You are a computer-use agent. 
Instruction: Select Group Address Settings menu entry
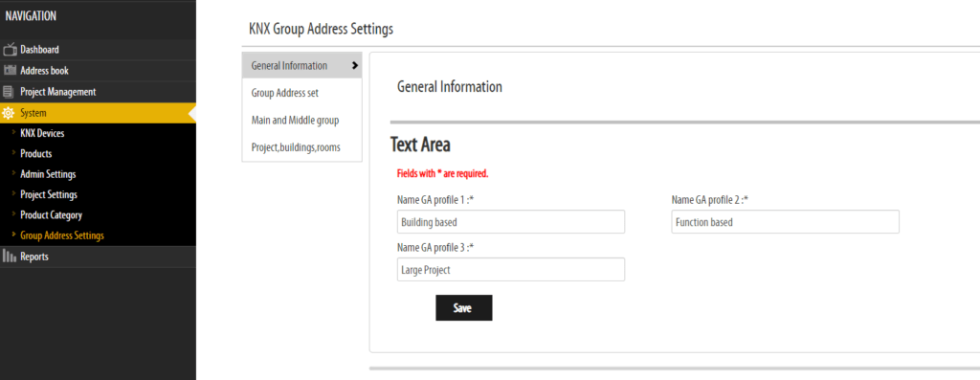point(62,235)
